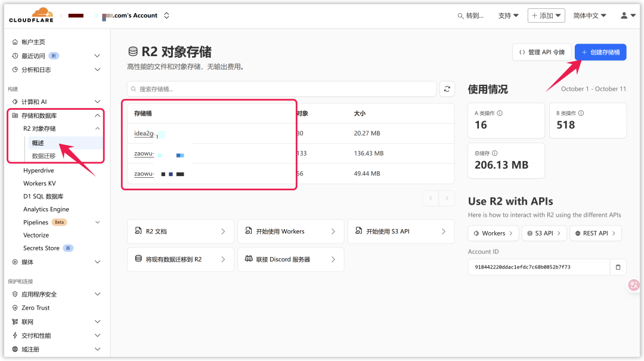Expand 交付和性能 section

tap(97, 335)
